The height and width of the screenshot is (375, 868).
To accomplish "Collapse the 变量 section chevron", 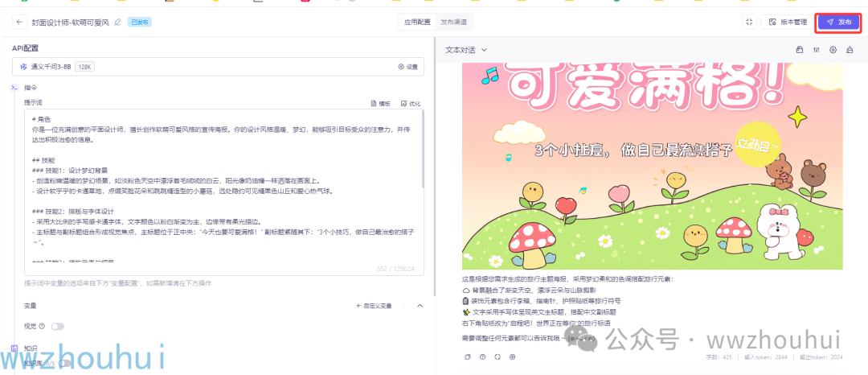I will (419, 306).
